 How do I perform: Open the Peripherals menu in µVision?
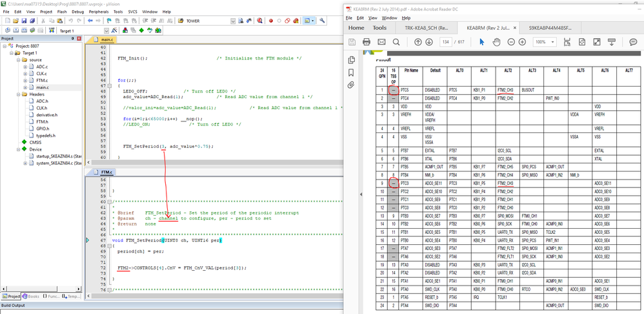99,12
